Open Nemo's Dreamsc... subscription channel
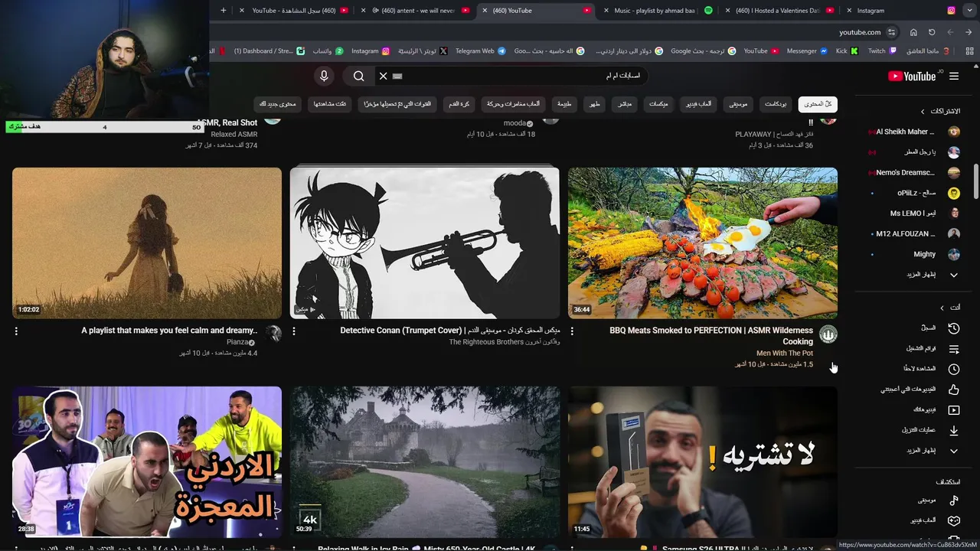 (x=913, y=172)
